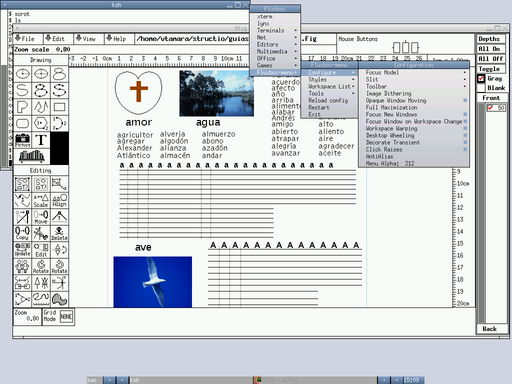This screenshot has height=384, width=512.
Task: Select the P-shaped polygon drawing tool
Action: tap(22, 107)
